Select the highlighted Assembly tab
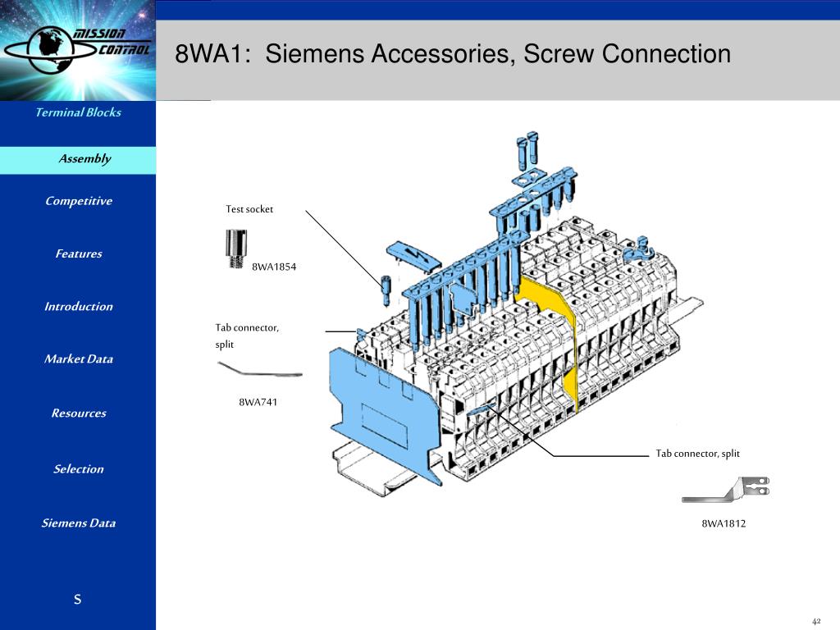Screen dimensions: 840x630 [x=78, y=160]
